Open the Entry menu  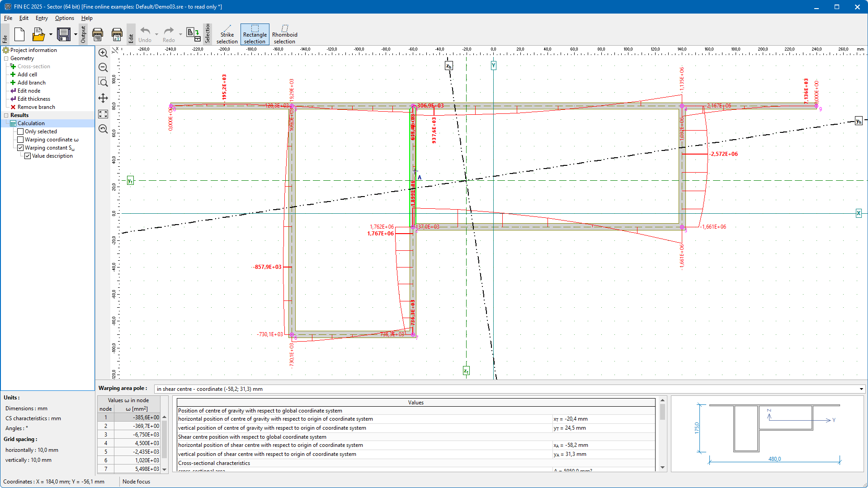(42, 18)
